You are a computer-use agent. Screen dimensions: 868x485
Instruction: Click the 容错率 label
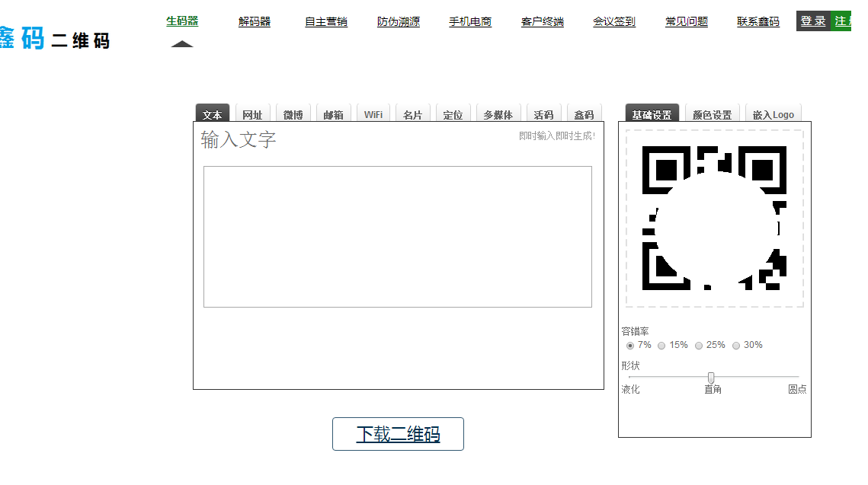(x=635, y=331)
